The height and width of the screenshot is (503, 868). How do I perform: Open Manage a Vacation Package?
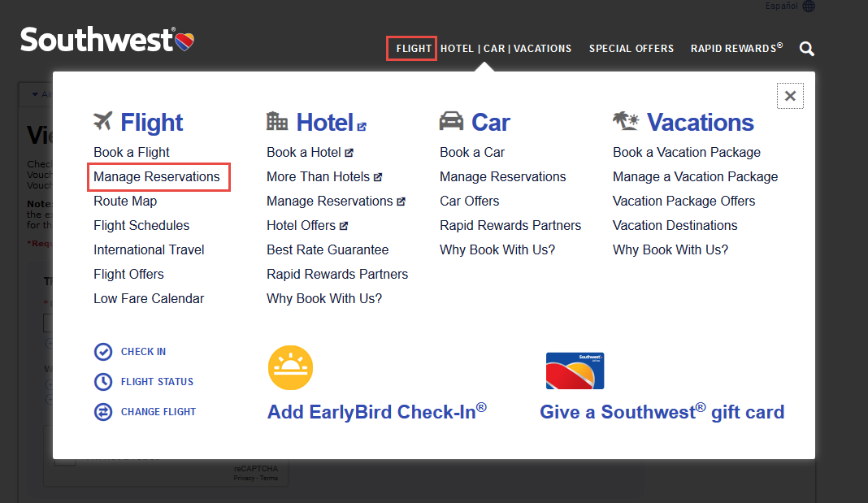pyautogui.click(x=695, y=176)
